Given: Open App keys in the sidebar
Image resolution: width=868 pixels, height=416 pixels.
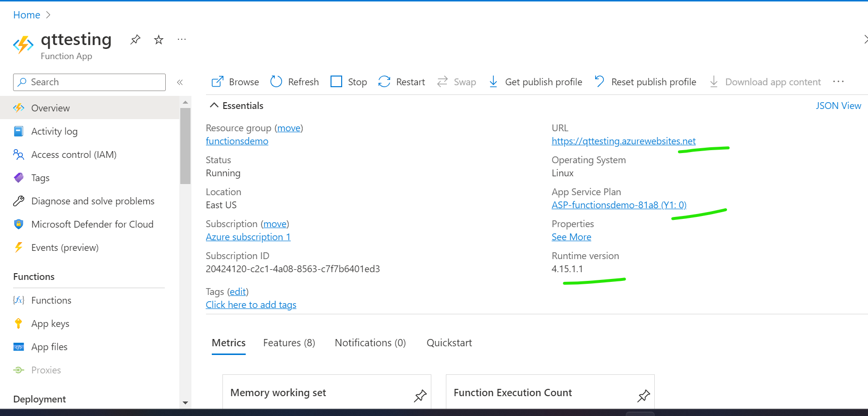Looking at the screenshot, I should coord(90,324).
